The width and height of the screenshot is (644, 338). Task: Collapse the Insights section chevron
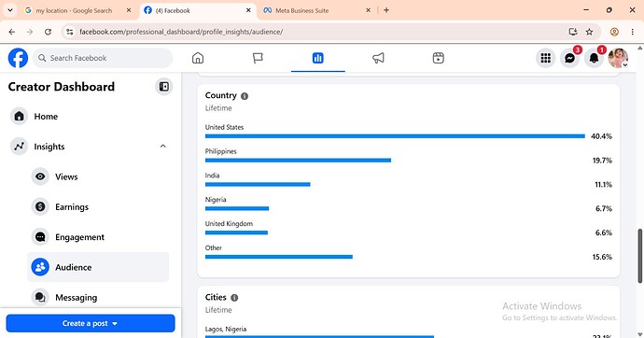point(163,147)
